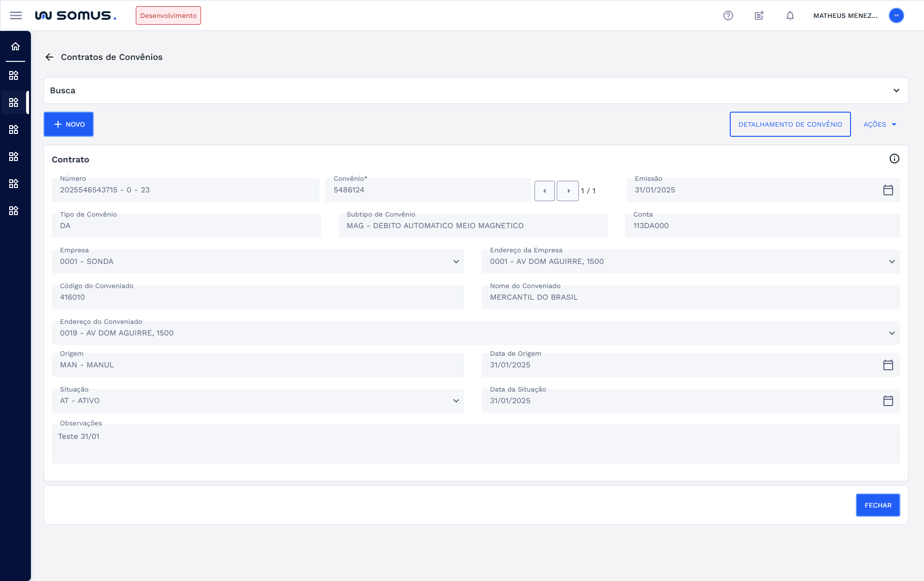924x581 pixels.
Task: Go to next convênio record arrow
Action: click(568, 191)
